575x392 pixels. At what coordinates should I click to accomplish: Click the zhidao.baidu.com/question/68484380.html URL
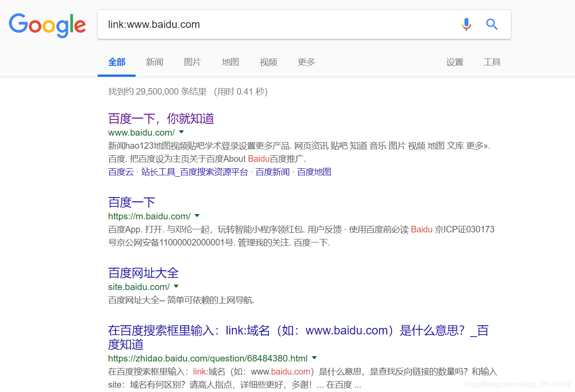click(x=208, y=358)
